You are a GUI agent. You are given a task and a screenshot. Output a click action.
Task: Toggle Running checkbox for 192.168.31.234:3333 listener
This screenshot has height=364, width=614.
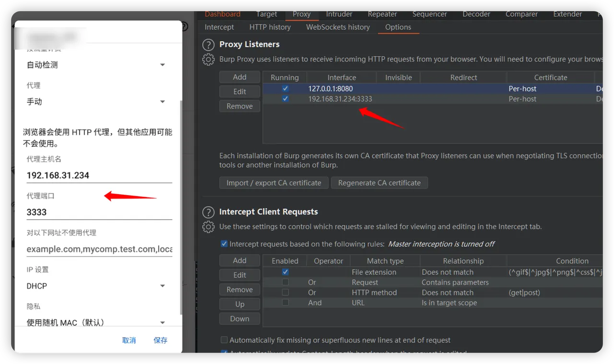click(285, 99)
